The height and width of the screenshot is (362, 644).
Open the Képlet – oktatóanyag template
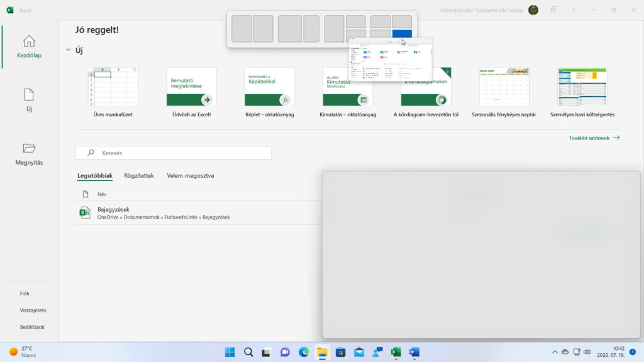pos(270,93)
